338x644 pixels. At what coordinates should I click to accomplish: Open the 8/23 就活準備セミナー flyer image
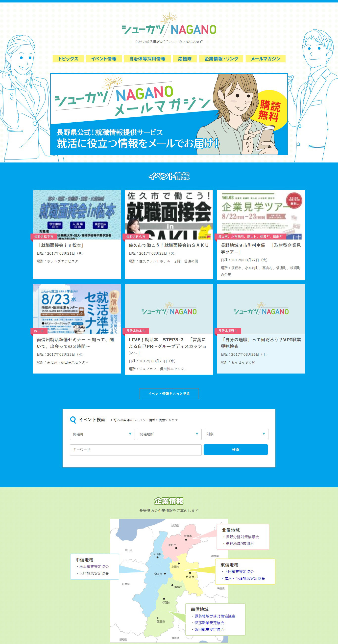[x=77, y=309]
